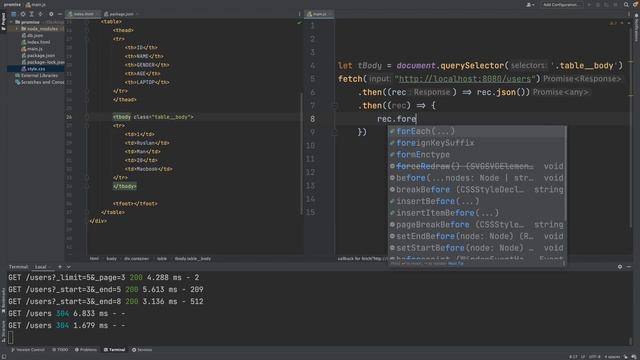Viewport: 640px width, 360px height.
Task: Pick pageBreakBefore completion entry
Action: (476, 224)
